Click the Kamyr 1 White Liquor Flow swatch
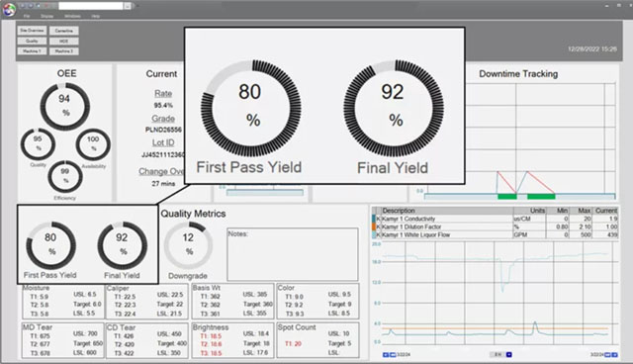Viewport: 633px width, 364px height. click(374, 234)
